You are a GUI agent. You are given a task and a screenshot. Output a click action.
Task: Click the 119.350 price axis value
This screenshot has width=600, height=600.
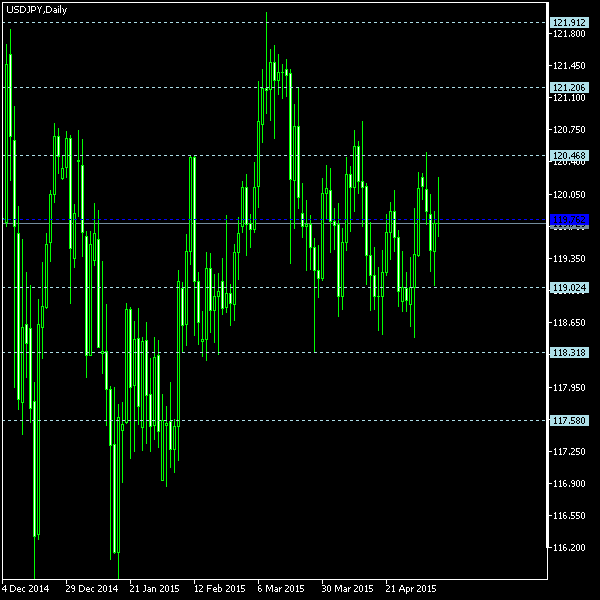pos(569,259)
